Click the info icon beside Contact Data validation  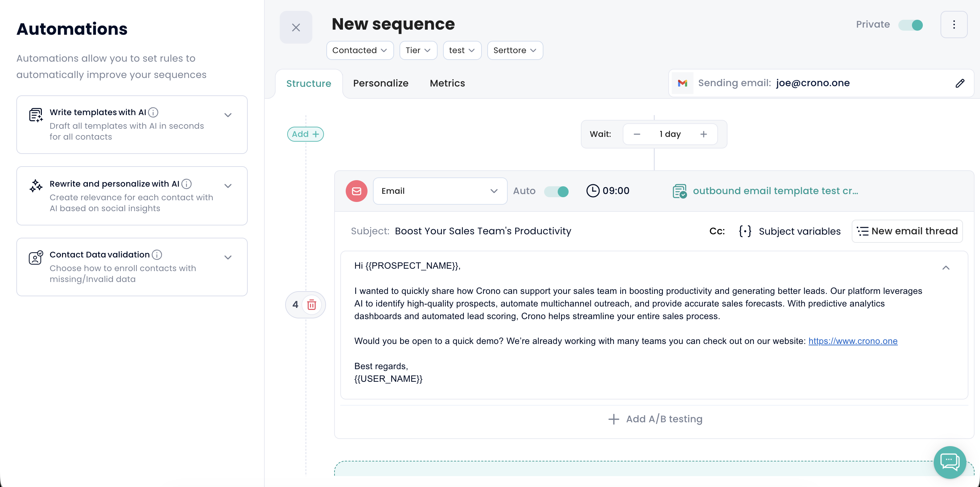pos(157,254)
